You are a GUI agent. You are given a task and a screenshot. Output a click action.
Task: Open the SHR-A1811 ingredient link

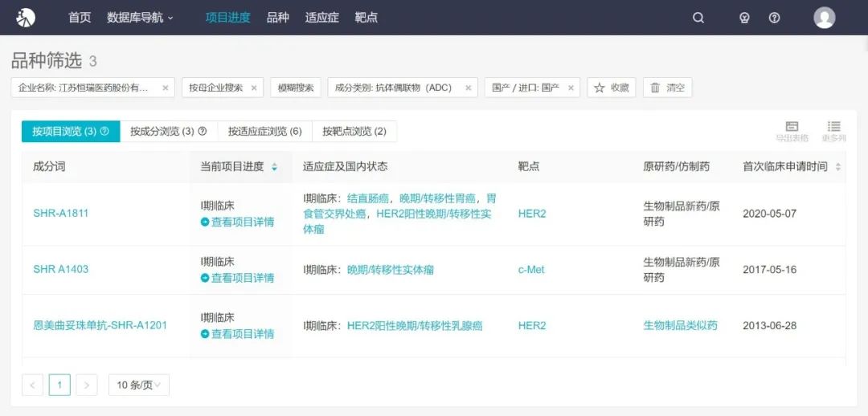[x=61, y=214]
